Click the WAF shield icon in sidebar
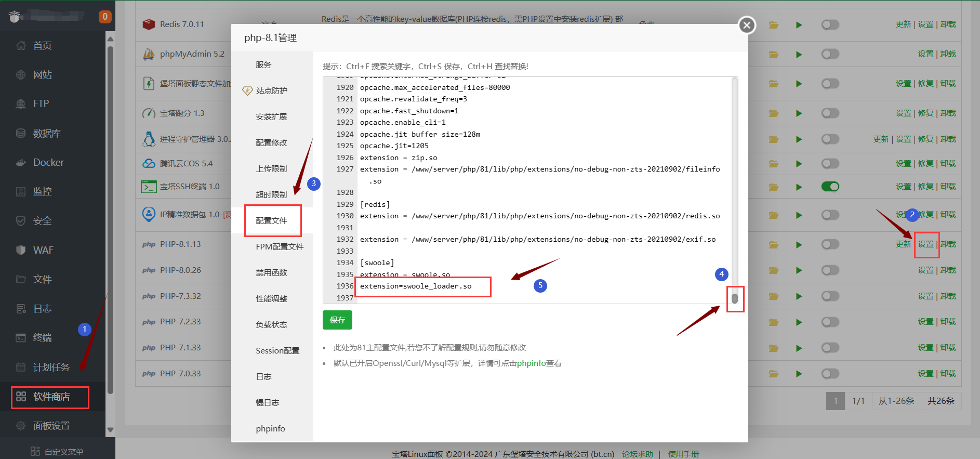The width and height of the screenshot is (980, 459). 21,250
